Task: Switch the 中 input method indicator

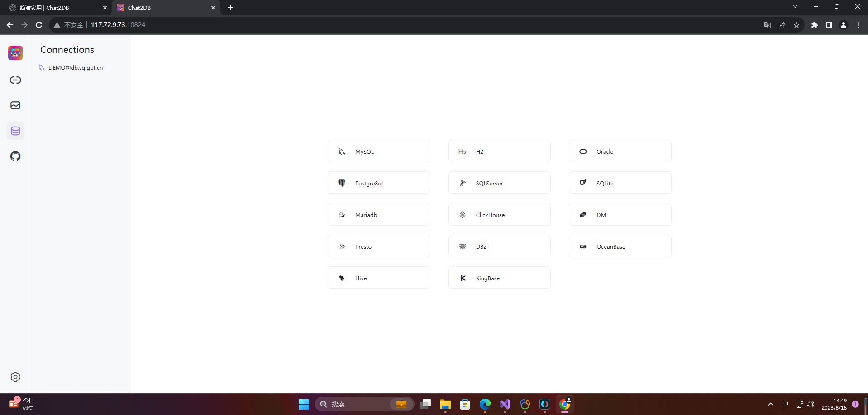Action: pyautogui.click(x=785, y=404)
